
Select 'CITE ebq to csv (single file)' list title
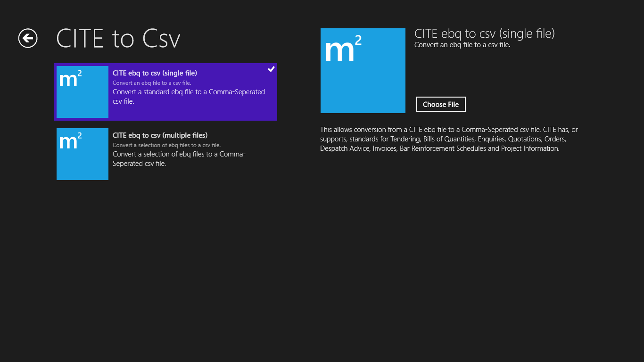(x=155, y=73)
